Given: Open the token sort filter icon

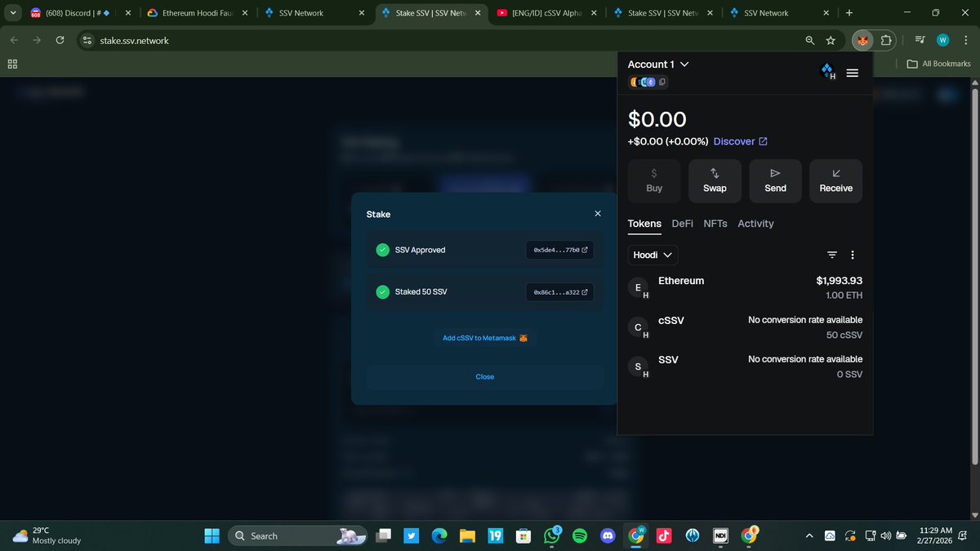Looking at the screenshot, I should point(832,255).
